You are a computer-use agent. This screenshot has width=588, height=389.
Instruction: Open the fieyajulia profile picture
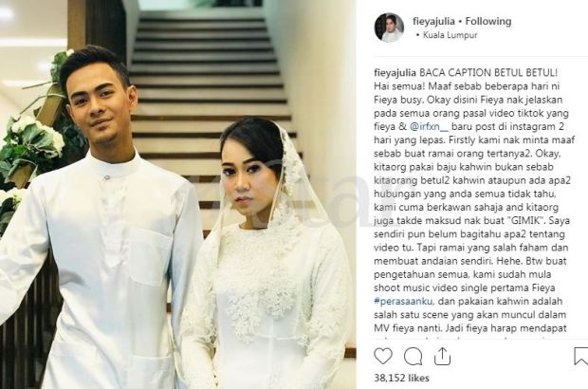pyautogui.click(x=389, y=28)
